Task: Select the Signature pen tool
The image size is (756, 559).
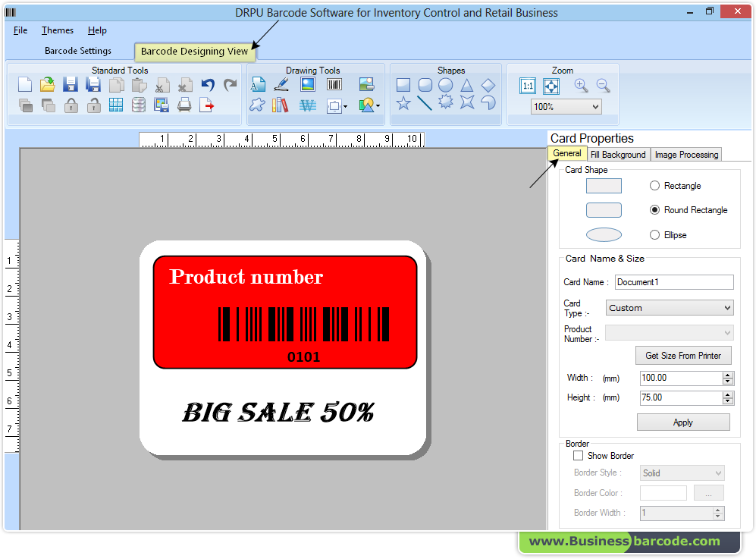Action: point(281,85)
